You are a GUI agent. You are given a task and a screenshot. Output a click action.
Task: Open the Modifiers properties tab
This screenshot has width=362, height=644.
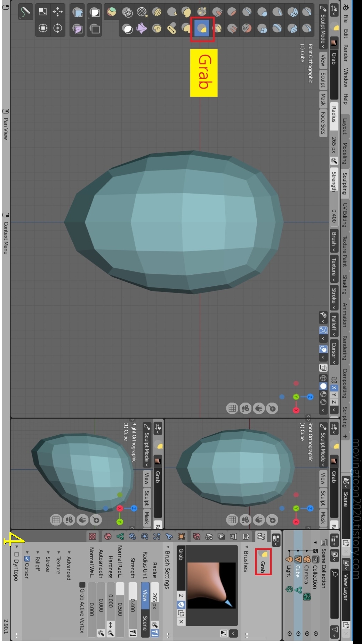(169, 536)
